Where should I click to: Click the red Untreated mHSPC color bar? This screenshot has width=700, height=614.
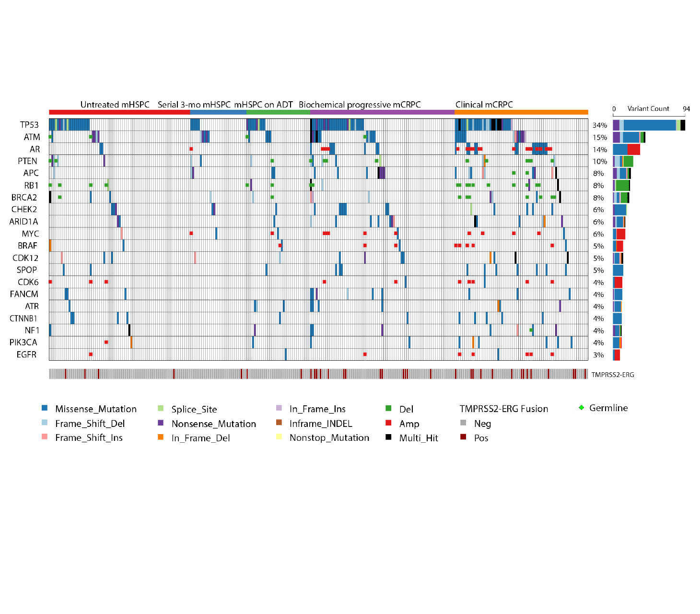coord(119,112)
